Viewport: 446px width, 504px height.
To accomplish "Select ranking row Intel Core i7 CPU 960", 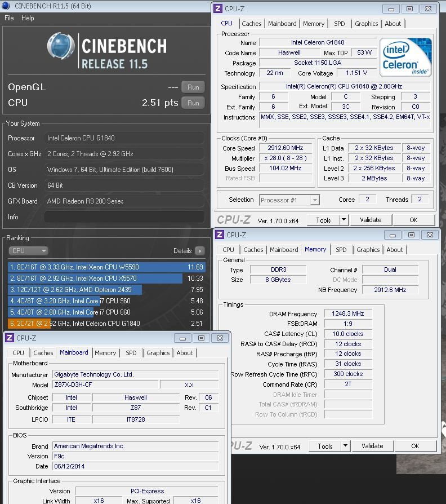I will [x=106, y=301].
